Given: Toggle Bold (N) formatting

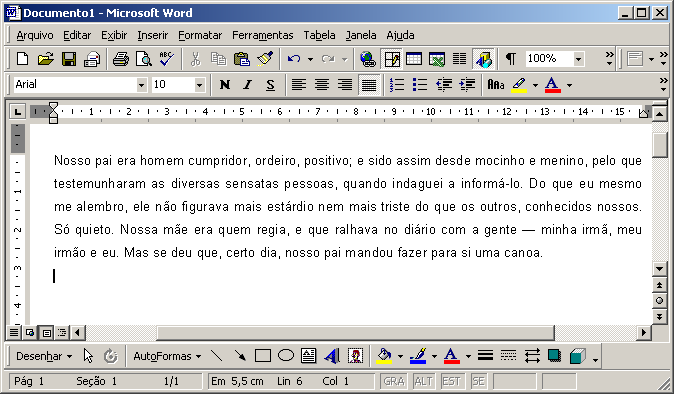Looking at the screenshot, I should 224,85.
